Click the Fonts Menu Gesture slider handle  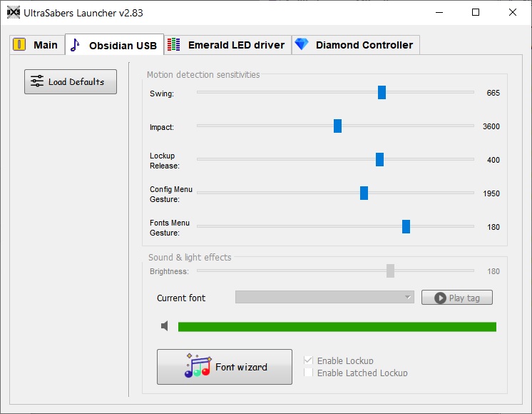coord(406,226)
